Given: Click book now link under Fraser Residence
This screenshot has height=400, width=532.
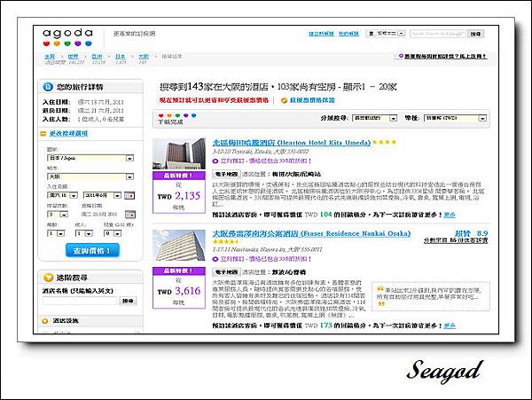Looking at the screenshot, I should point(266,259).
